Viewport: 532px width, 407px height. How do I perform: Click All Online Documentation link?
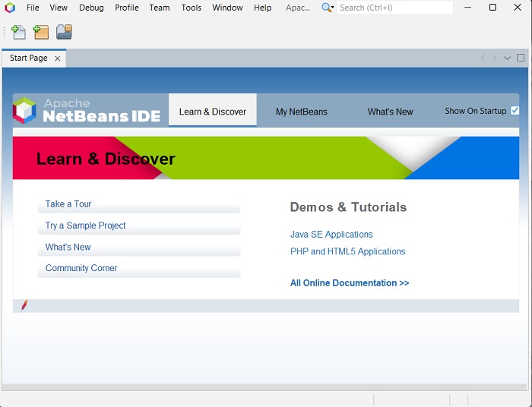point(350,283)
